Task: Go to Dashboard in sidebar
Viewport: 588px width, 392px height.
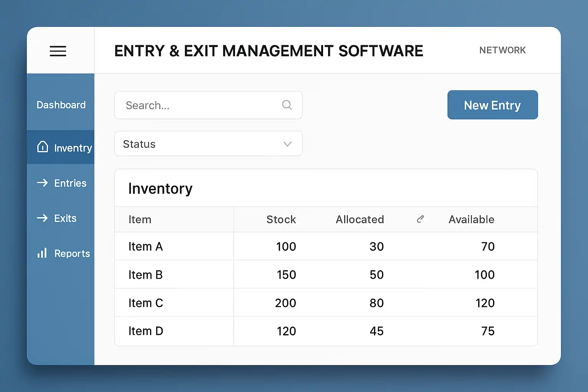Action: pyautogui.click(x=61, y=105)
